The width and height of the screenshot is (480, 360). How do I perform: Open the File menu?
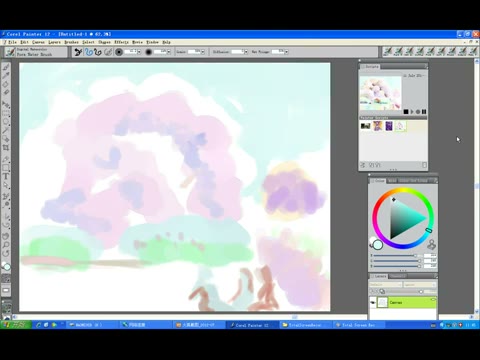click(12, 42)
